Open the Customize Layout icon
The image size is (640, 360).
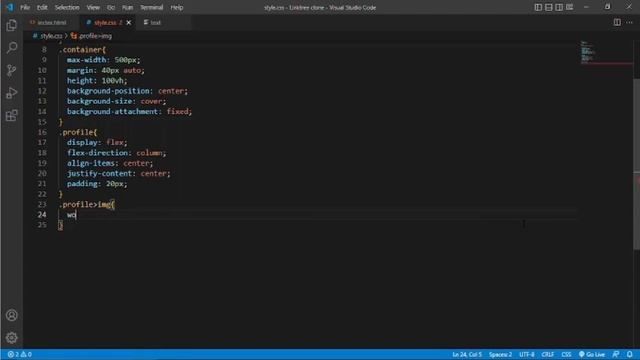click(x=569, y=7)
